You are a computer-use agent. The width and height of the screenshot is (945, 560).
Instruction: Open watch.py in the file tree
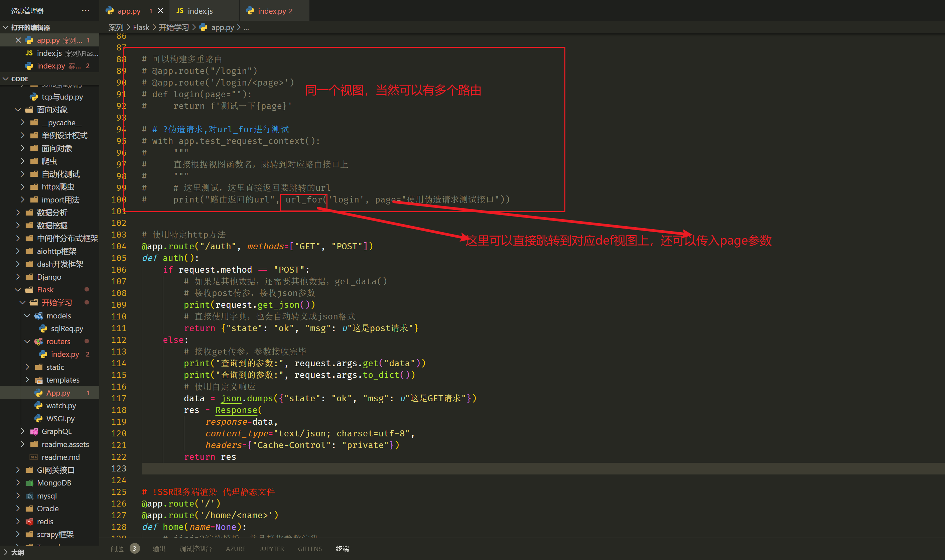point(61,406)
